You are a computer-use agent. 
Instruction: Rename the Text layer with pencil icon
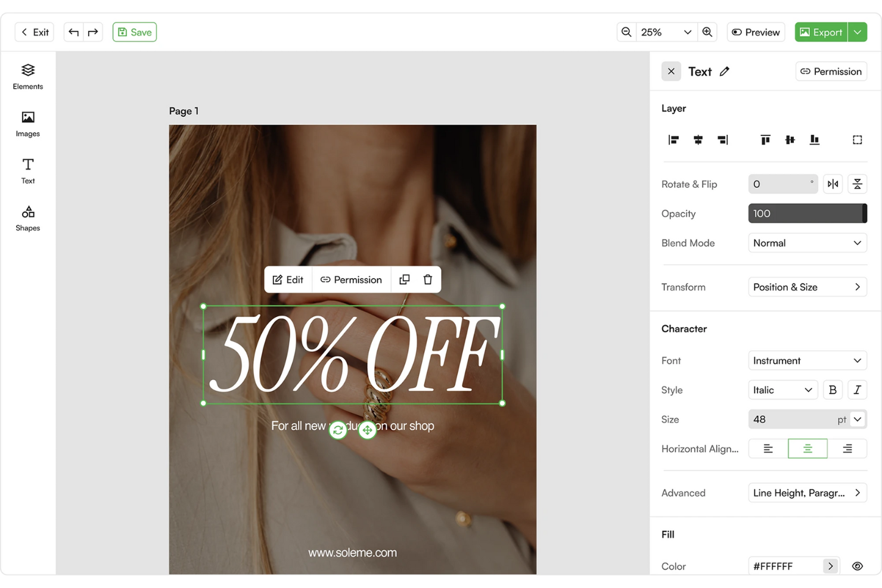pos(725,71)
